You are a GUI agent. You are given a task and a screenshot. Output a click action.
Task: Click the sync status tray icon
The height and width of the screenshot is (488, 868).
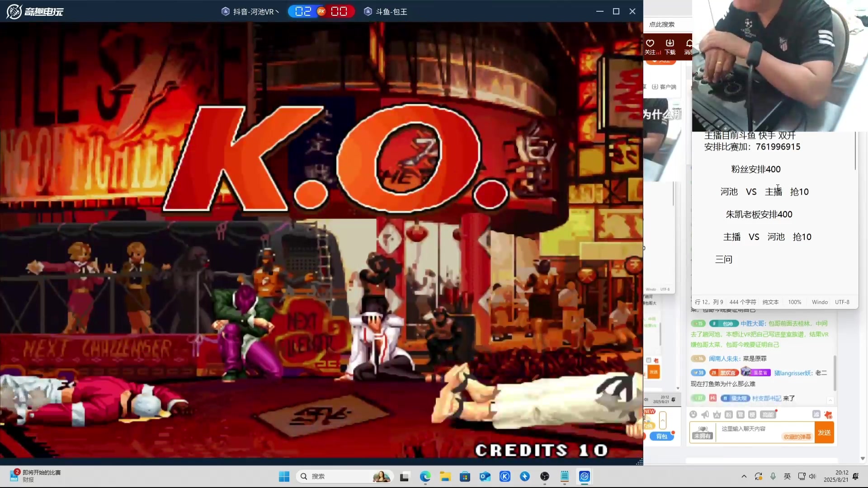pos(759,476)
